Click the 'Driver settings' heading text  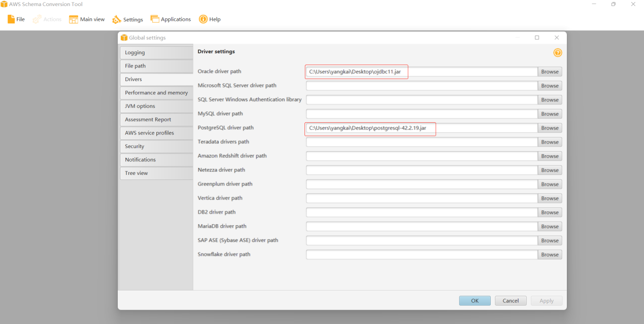[216, 52]
